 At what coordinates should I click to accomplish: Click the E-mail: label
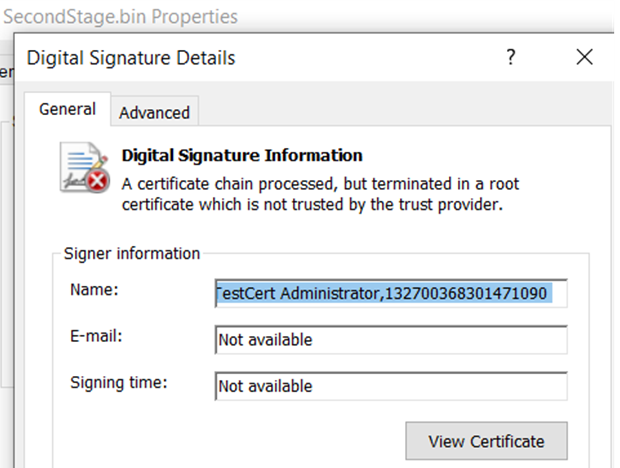click(x=98, y=336)
